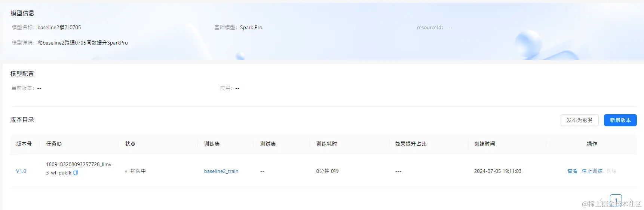
Task: Click the 0分钟 0秒 training duration
Action: 327,171
